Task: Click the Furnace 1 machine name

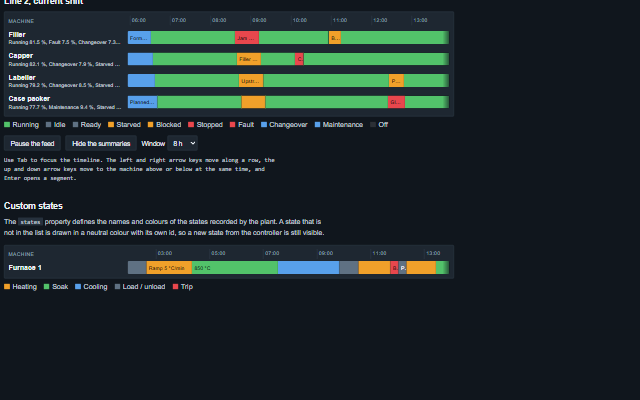Action: (25, 268)
